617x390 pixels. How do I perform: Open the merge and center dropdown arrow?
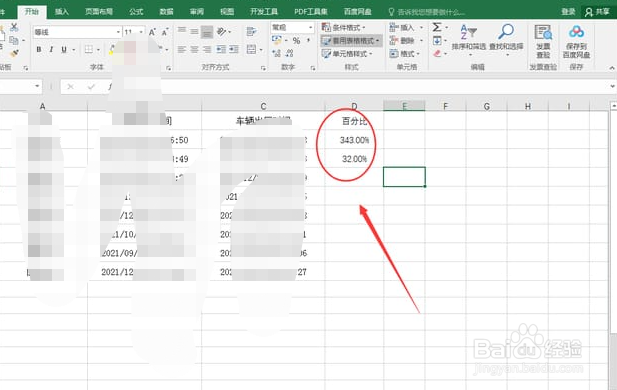tap(261, 50)
